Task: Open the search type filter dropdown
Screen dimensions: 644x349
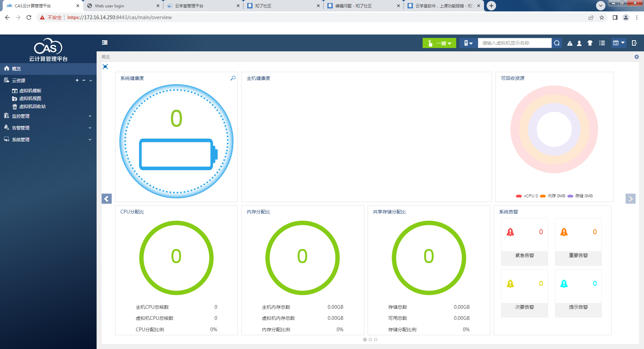Action: pos(468,43)
